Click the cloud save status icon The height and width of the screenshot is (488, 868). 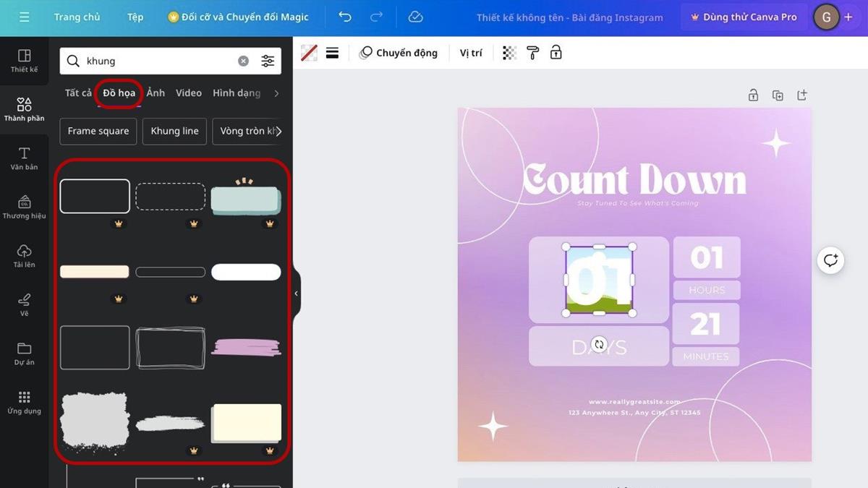point(415,17)
